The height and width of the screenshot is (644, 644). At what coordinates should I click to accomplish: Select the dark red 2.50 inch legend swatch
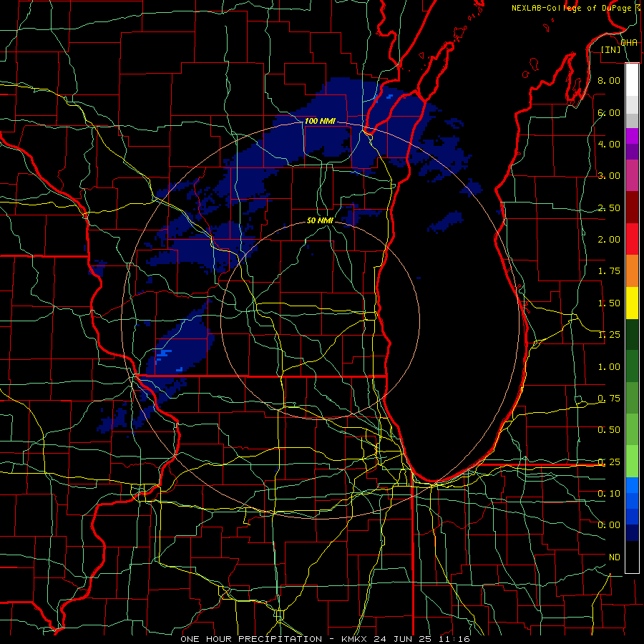coord(632,208)
